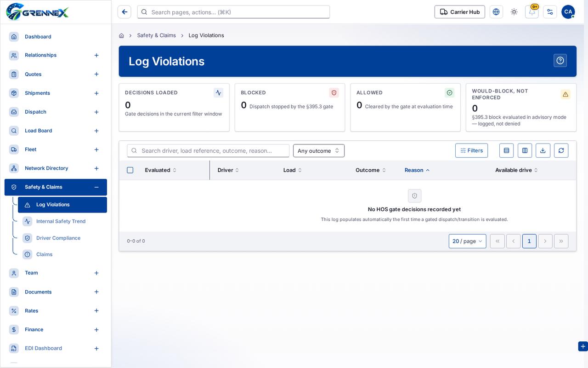This screenshot has width=588, height=368.
Task: Sort by Available drive column
Action: (x=516, y=170)
